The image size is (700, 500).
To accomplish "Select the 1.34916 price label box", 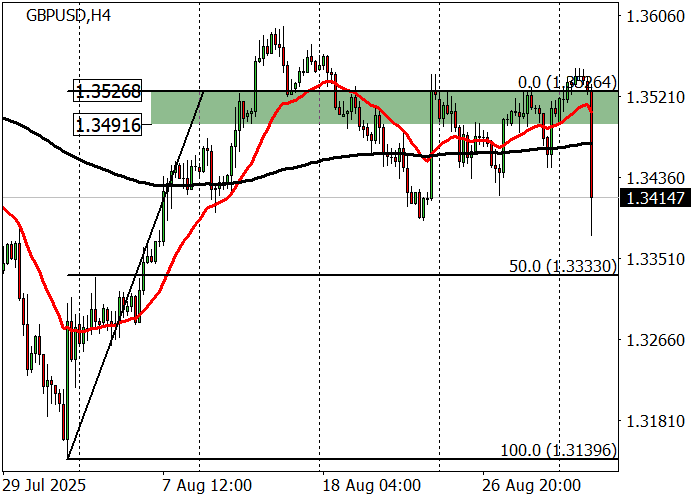I will (x=108, y=125).
